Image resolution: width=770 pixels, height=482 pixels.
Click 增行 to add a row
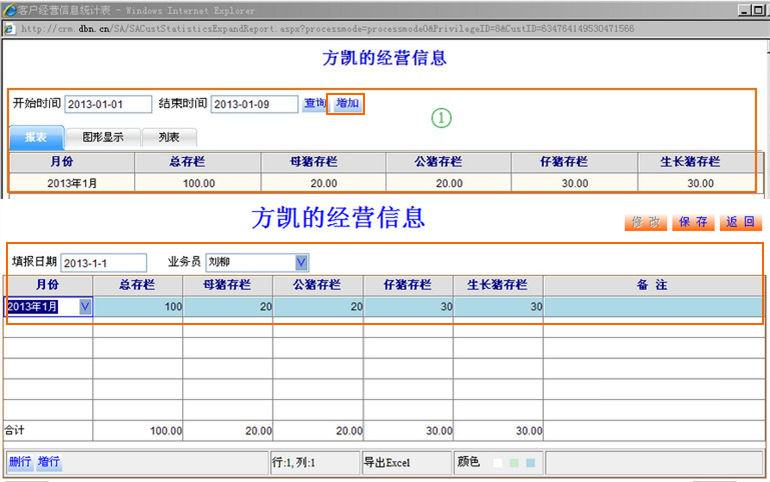click(49, 462)
